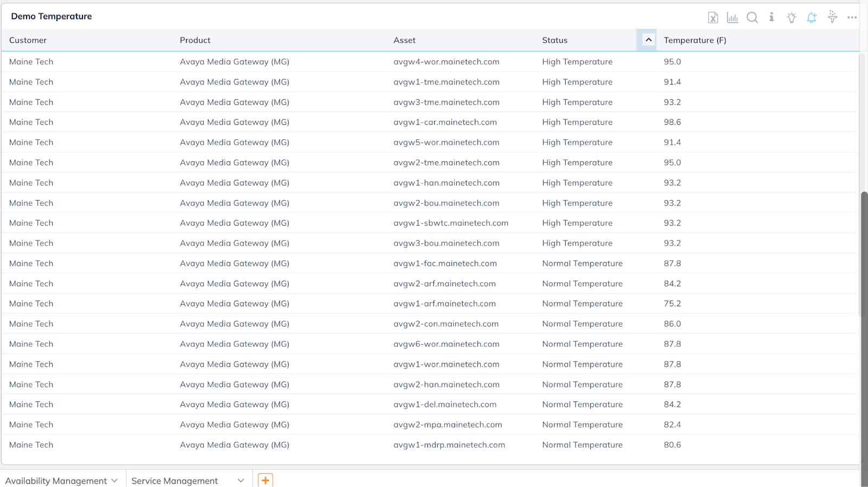Toggle sort arrow on Status column
This screenshot has height=487, width=868.
point(648,40)
